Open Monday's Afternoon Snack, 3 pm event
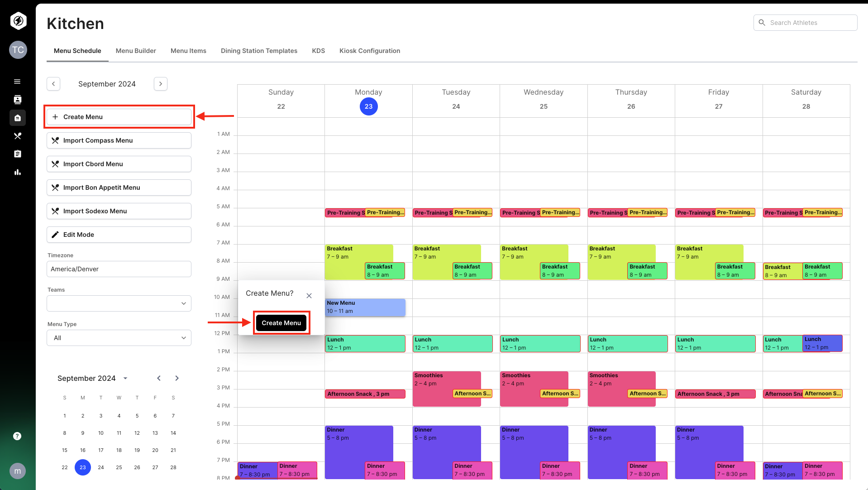868x490 pixels. point(365,394)
